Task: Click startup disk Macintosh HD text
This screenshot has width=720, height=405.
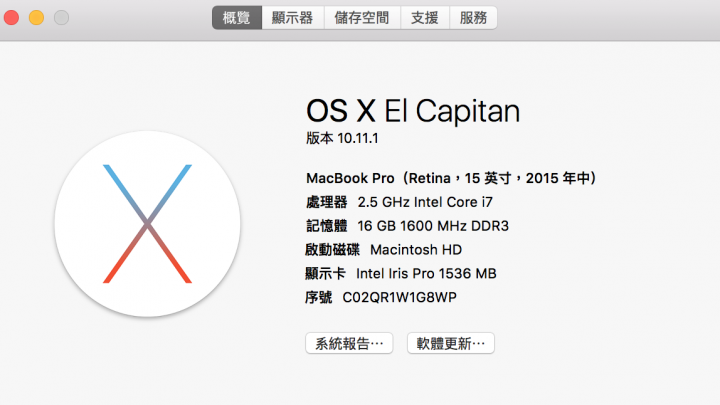Action: tap(416, 250)
